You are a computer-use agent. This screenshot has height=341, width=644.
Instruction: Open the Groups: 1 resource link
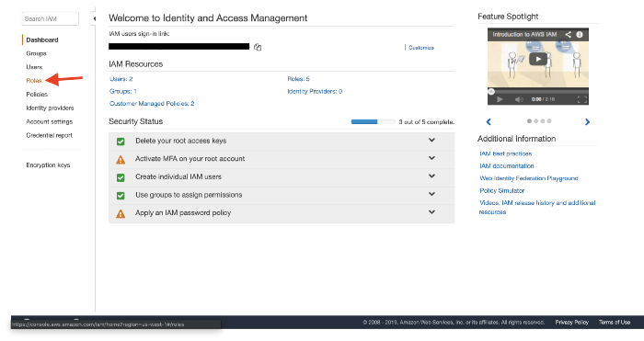point(122,91)
